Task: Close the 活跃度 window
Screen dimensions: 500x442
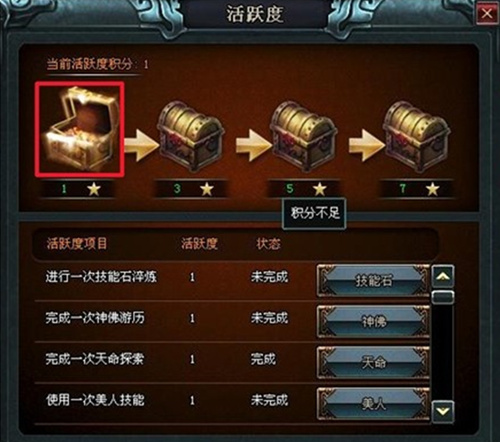Action: (487, 14)
